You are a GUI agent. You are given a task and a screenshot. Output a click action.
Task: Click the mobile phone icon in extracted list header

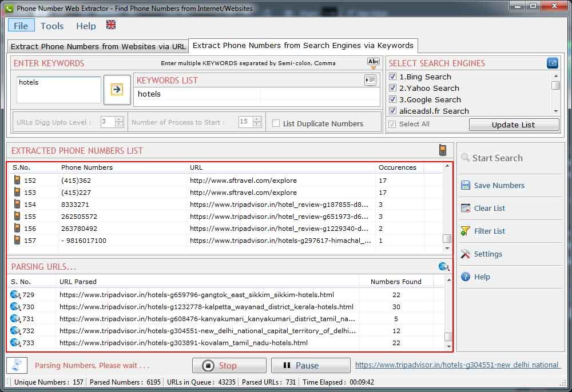point(443,150)
